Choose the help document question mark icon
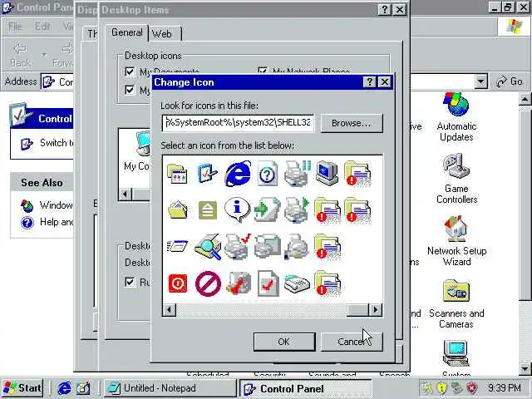This screenshot has width=532, height=399. [x=268, y=174]
